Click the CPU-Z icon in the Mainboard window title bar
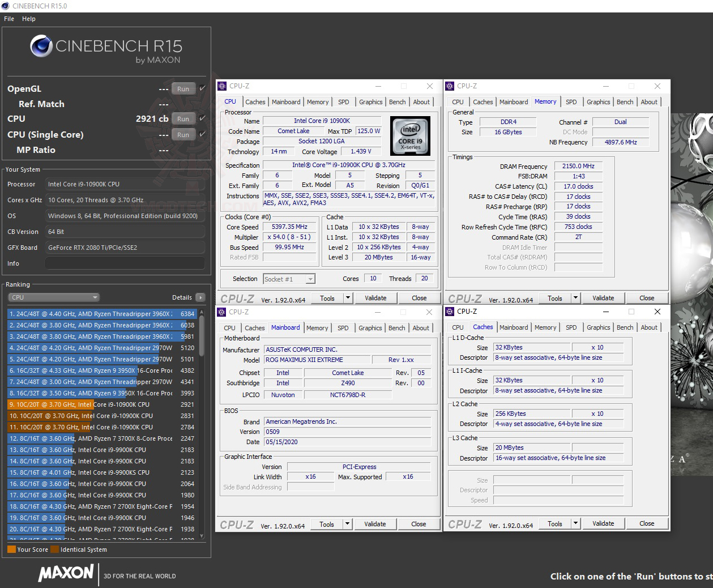This screenshot has height=588, width=713. tap(222, 312)
